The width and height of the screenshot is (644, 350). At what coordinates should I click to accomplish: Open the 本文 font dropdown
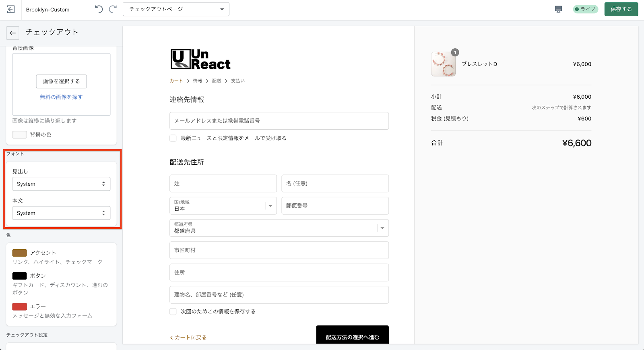point(61,213)
